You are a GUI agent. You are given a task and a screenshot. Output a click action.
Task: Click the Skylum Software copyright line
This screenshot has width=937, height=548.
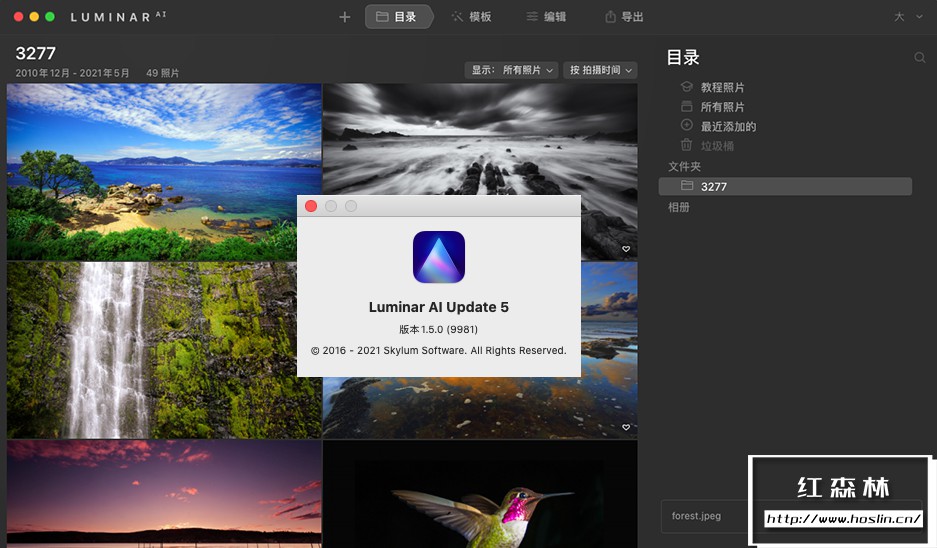click(x=439, y=350)
